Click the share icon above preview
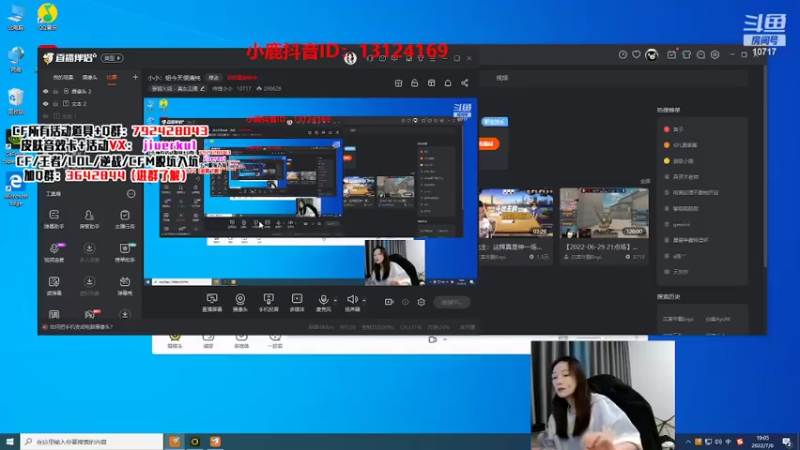The image size is (800, 450). (x=464, y=83)
